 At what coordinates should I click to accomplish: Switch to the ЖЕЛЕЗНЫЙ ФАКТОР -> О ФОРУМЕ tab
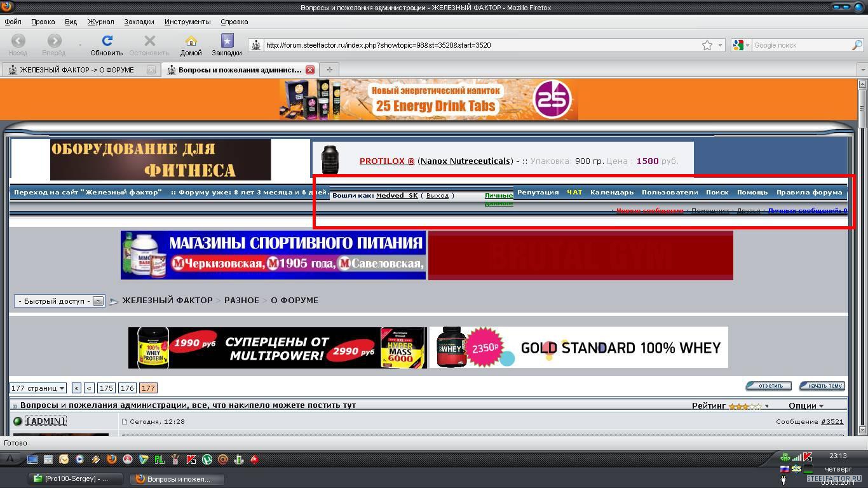point(76,70)
